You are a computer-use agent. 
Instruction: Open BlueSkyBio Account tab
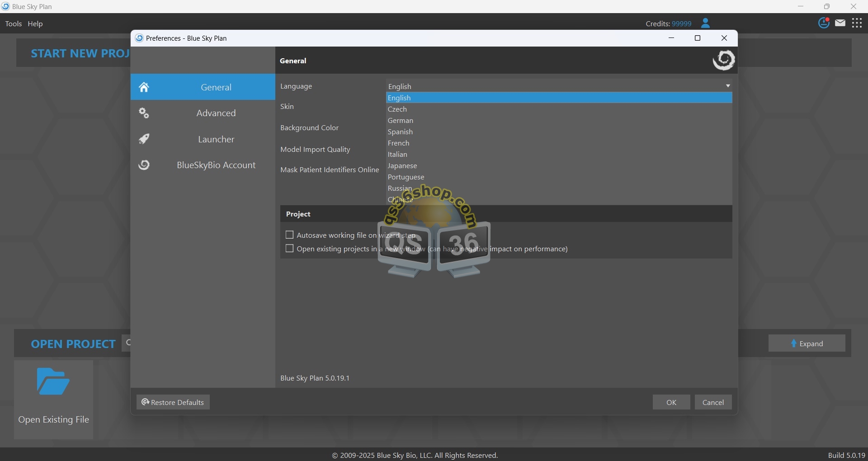click(203, 165)
